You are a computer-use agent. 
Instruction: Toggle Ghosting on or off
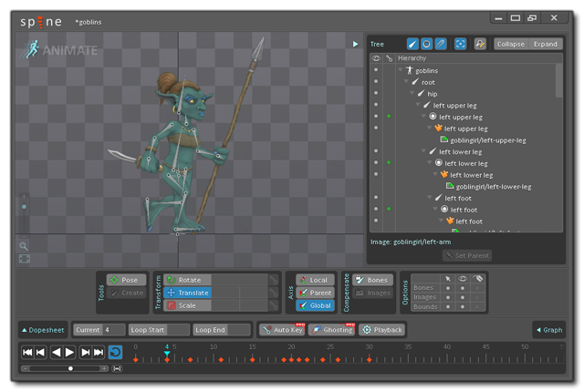(x=332, y=329)
